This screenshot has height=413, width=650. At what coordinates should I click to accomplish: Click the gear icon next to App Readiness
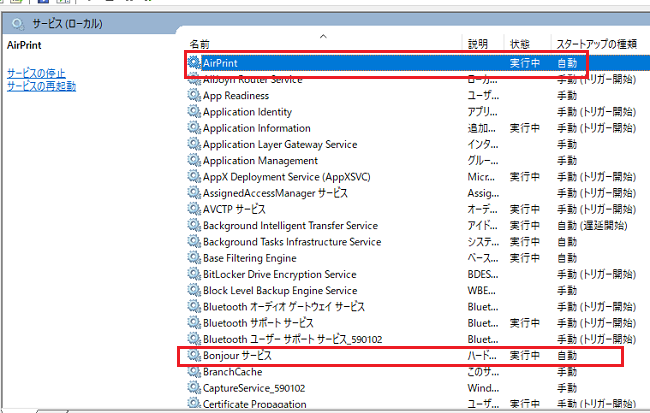coord(194,96)
